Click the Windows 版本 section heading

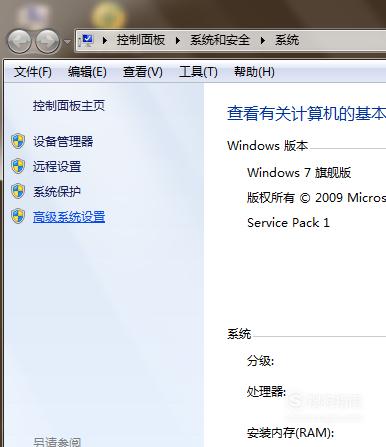pos(268,146)
